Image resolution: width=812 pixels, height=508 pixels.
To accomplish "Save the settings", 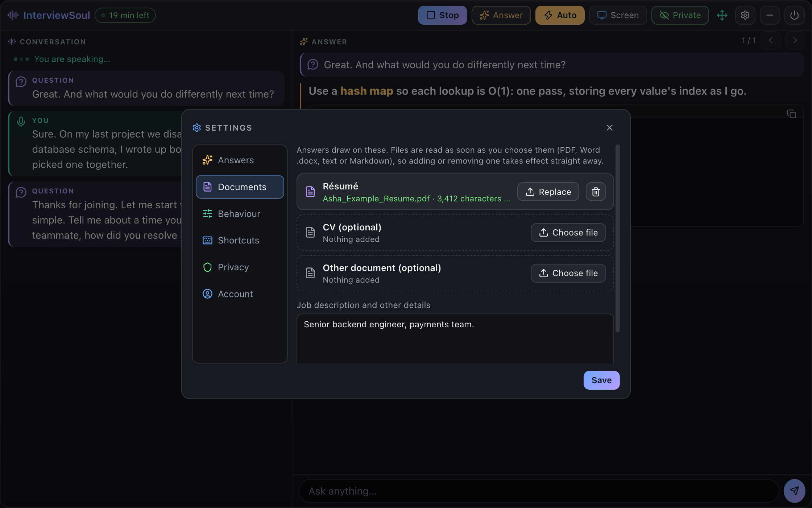I will (601, 380).
